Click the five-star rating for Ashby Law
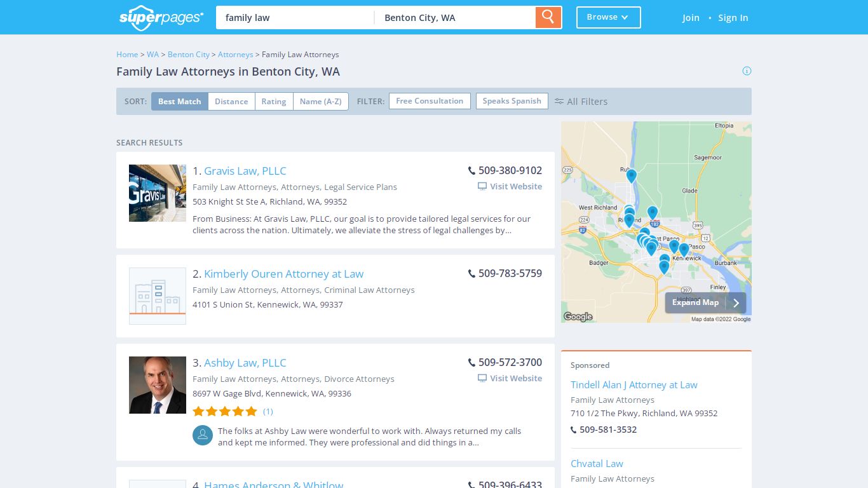This screenshot has width=868, height=488. coord(225,411)
